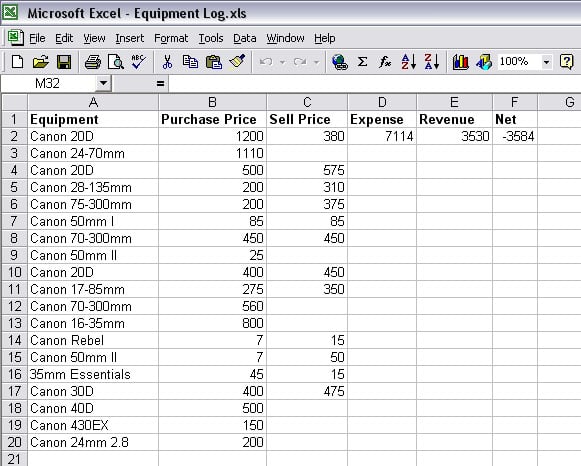
Task: Click the Open folder icon
Action: (x=41, y=61)
